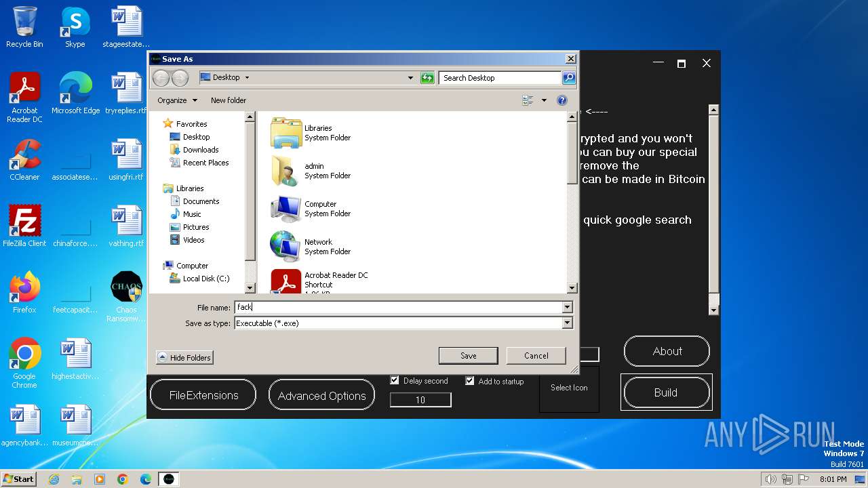Open the views options dropdown arrow

coord(544,100)
